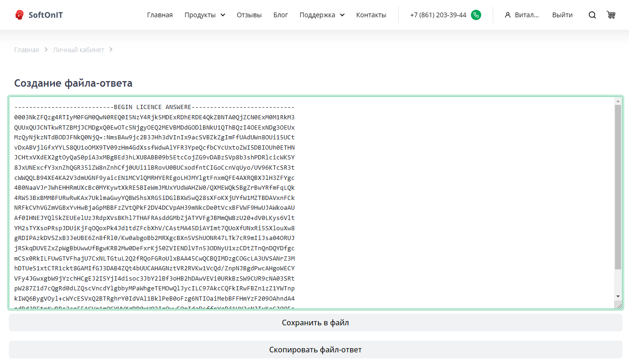
Task: Click the user profile icon
Action: click(508, 15)
